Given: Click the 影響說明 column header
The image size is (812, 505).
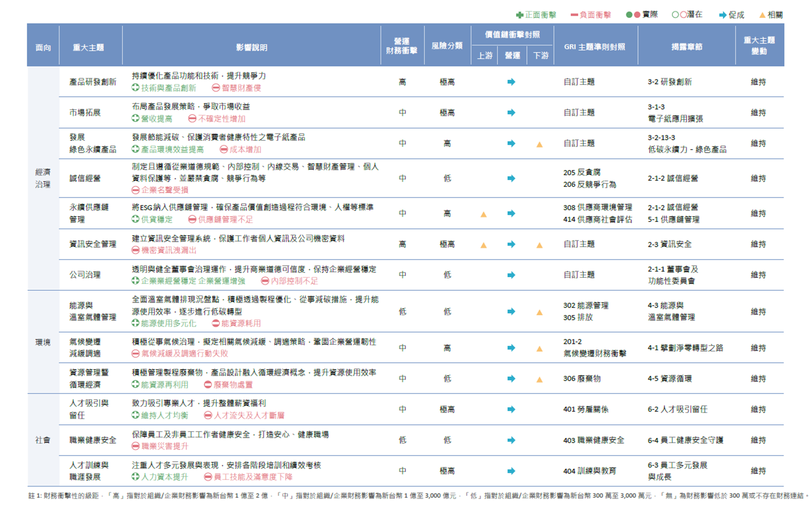Looking at the screenshot, I should (x=251, y=47).
